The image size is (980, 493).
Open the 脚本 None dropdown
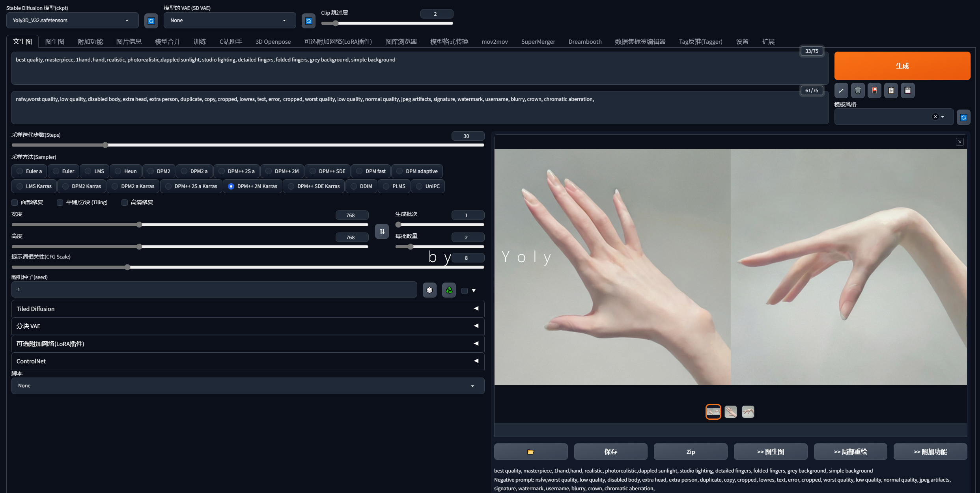(x=247, y=386)
